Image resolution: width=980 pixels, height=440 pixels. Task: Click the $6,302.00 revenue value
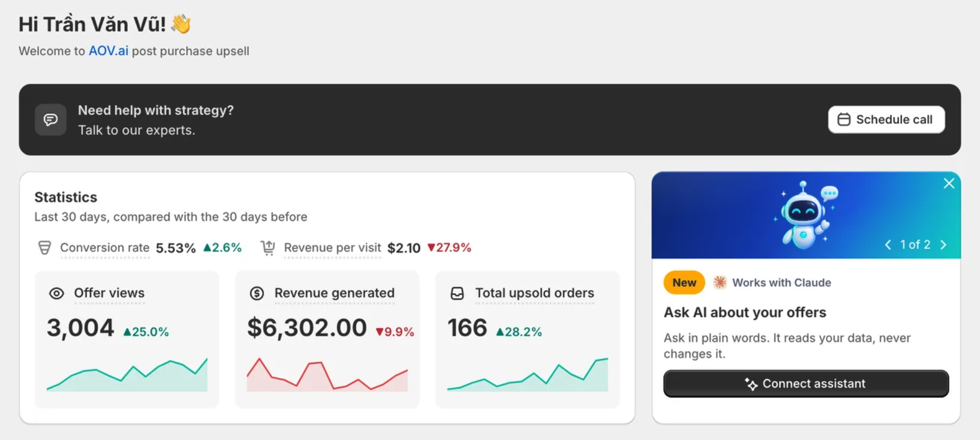click(x=307, y=328)
